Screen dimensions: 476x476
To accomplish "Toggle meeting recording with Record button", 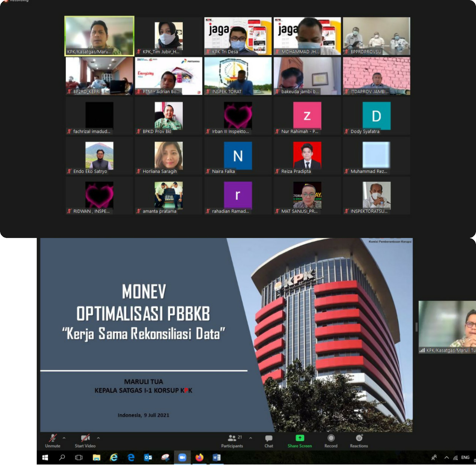I will point(331,441).
